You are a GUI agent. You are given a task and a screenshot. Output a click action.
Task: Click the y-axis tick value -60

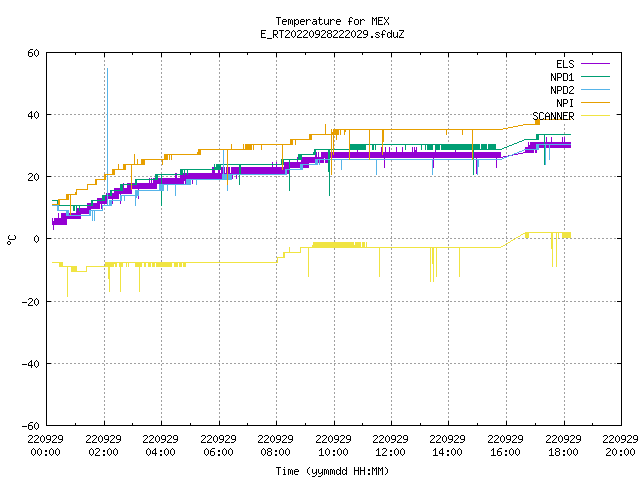tap(31, 426)
